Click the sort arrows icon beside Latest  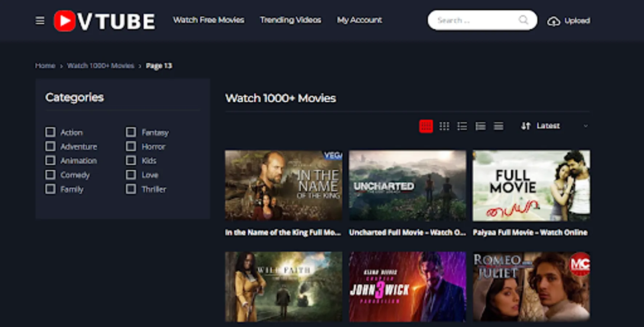pyautogui.click(x=526, y=126)
